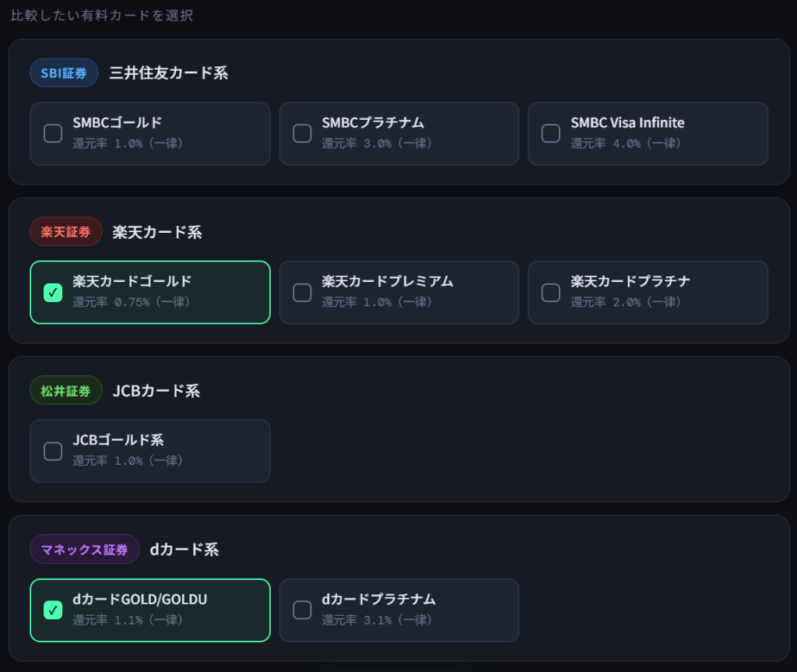This screenshot has width=797, height=672.
Task: Click the SMBC Visa Infinite 還元率 4.0% text
Action: 626,144
